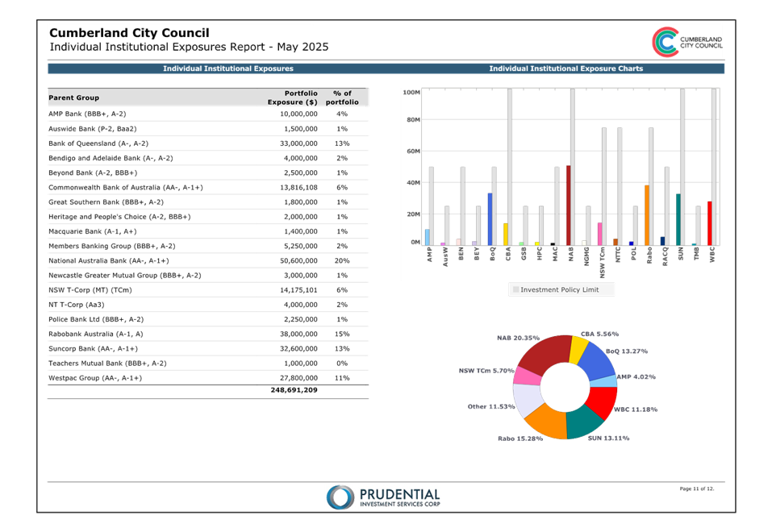The width and height of the screenshot is (772, 532).
Task: Select 'Beyond Bank (A-2, BBB+)' row name
Action: coord(93,172)
